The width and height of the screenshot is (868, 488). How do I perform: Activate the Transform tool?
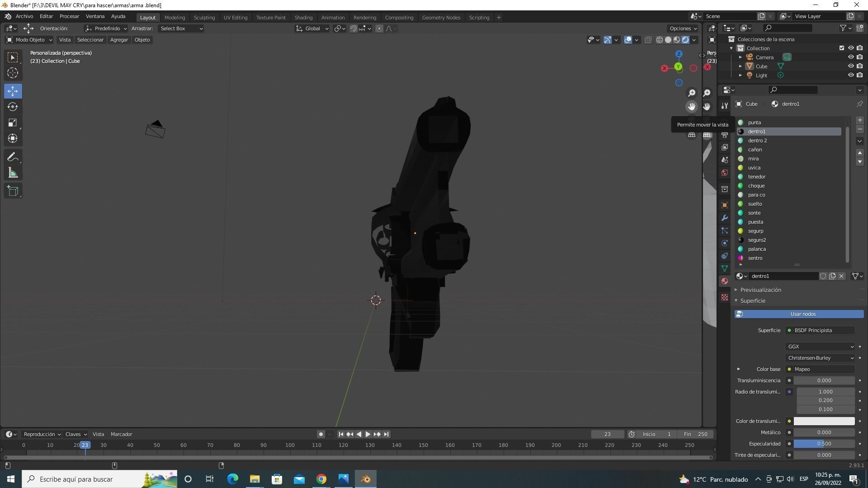click(13, 138)
